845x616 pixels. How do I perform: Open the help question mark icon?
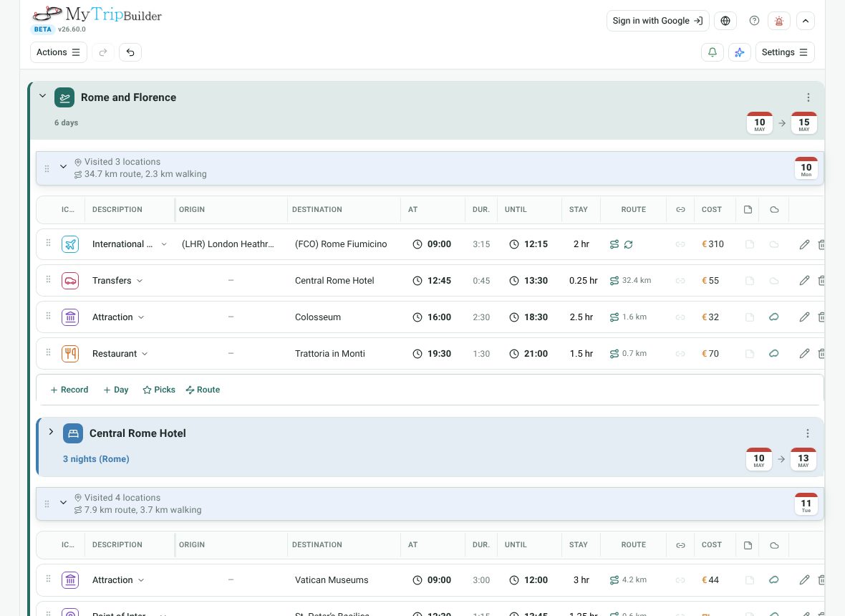click(754, 21)
